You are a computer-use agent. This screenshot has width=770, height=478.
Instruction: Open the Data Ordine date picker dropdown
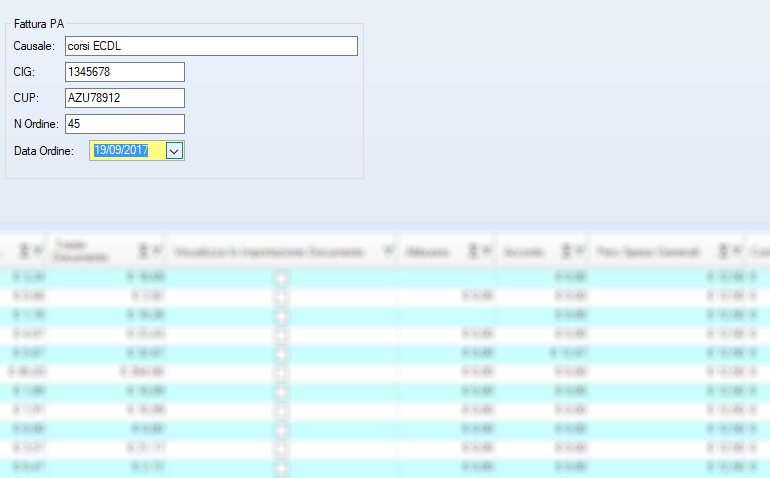[x=174, y=150]
